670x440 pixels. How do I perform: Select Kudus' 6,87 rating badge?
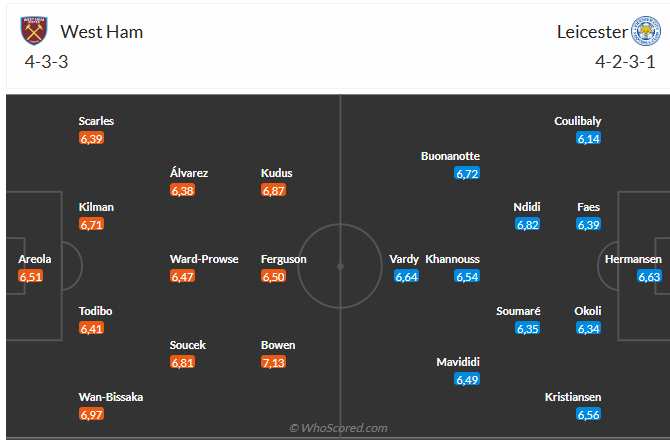point(273,191)
